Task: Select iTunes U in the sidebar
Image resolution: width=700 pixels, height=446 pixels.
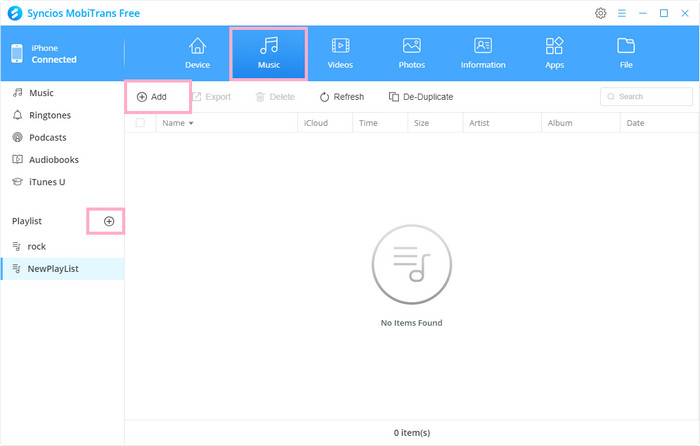Action: [62, 182]
